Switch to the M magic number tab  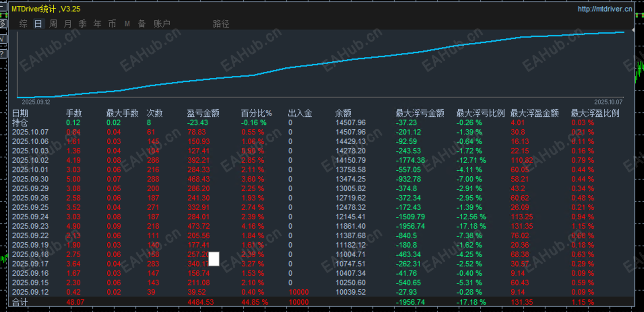tap(127, 24)
